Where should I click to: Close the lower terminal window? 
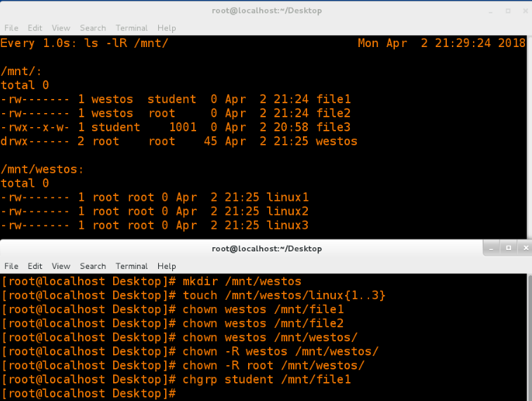(525, 248)
